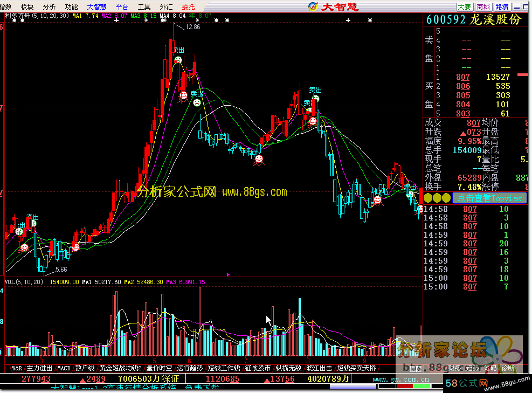Open the blue 大智慧 menu
The image size is (532, 393).
[x=96, y=7]
